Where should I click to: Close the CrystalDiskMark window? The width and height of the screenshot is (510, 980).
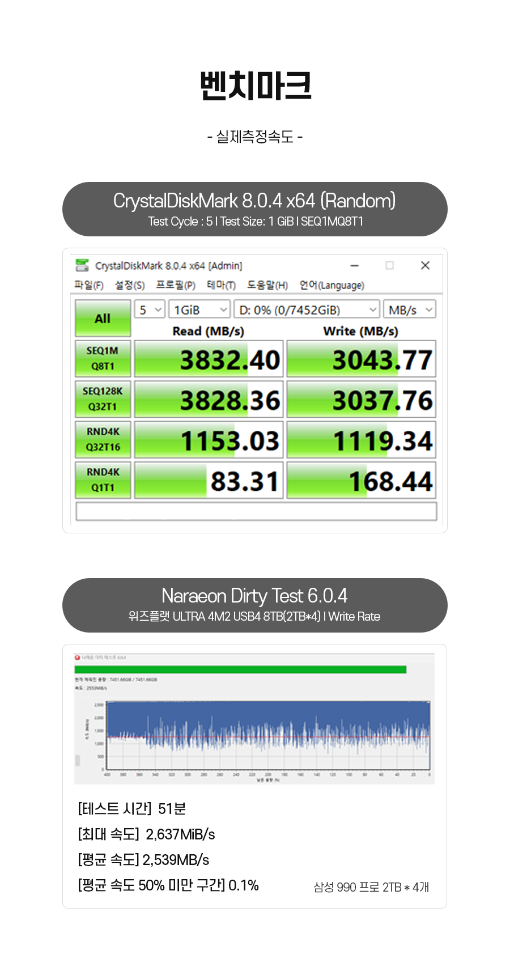(425, 265)
